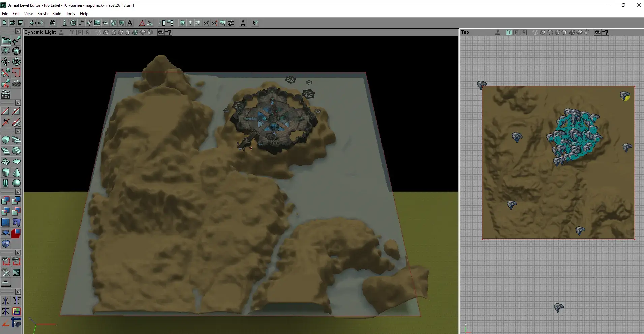This screenshot has width=644, height=334.
Task: Show all actors eye-X icon
Action: (x=6, y=272)
